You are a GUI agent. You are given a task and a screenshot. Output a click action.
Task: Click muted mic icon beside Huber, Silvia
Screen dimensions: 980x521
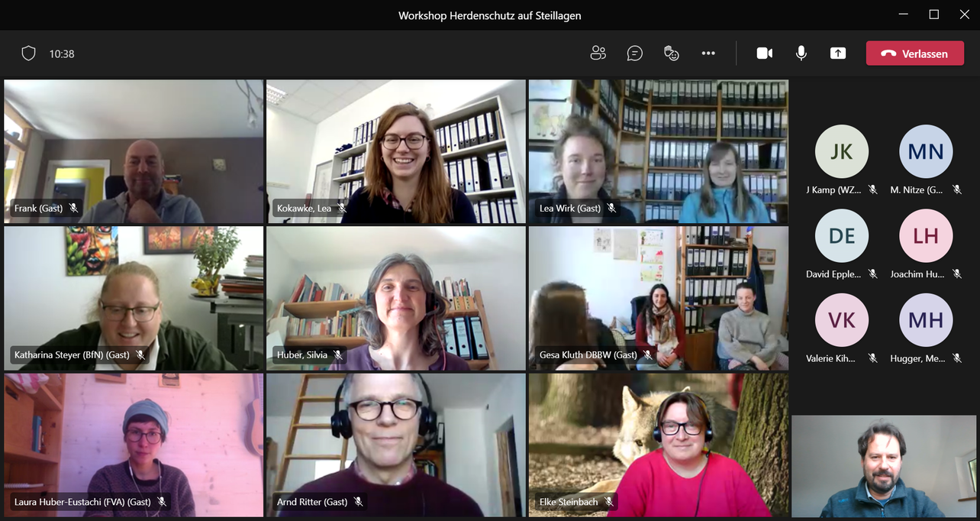click(x=338, y=355)
